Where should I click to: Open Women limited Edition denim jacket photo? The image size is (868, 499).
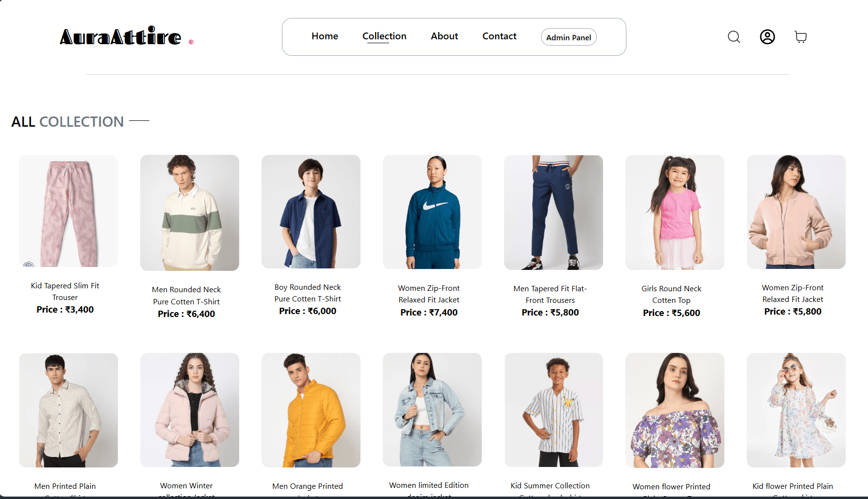pos(432,410)
